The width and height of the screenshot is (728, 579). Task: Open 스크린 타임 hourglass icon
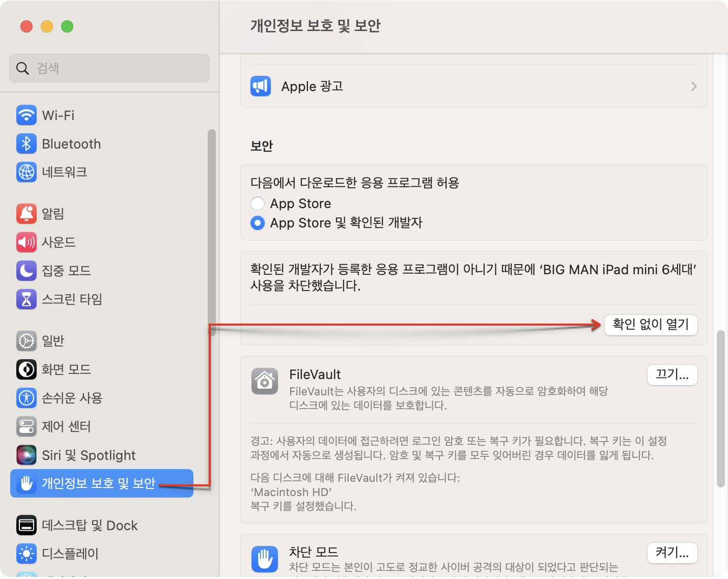pyautogui.click(x=26, y=299)
